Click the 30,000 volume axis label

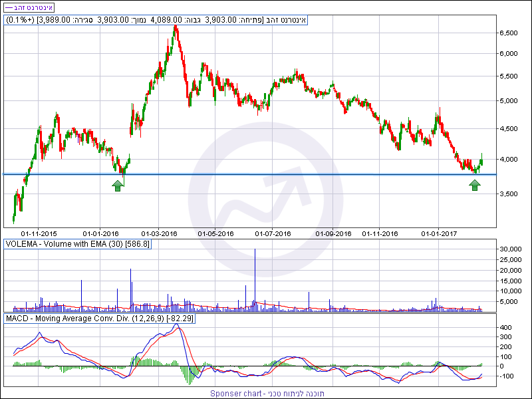pyautogui.click(x=511, y=249)
